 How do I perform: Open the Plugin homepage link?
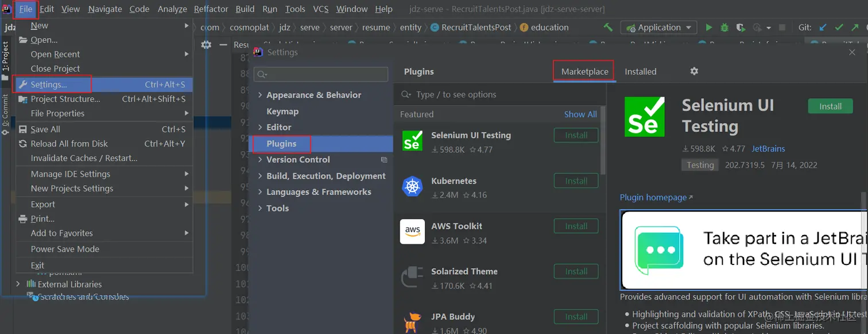coord(656,197)
